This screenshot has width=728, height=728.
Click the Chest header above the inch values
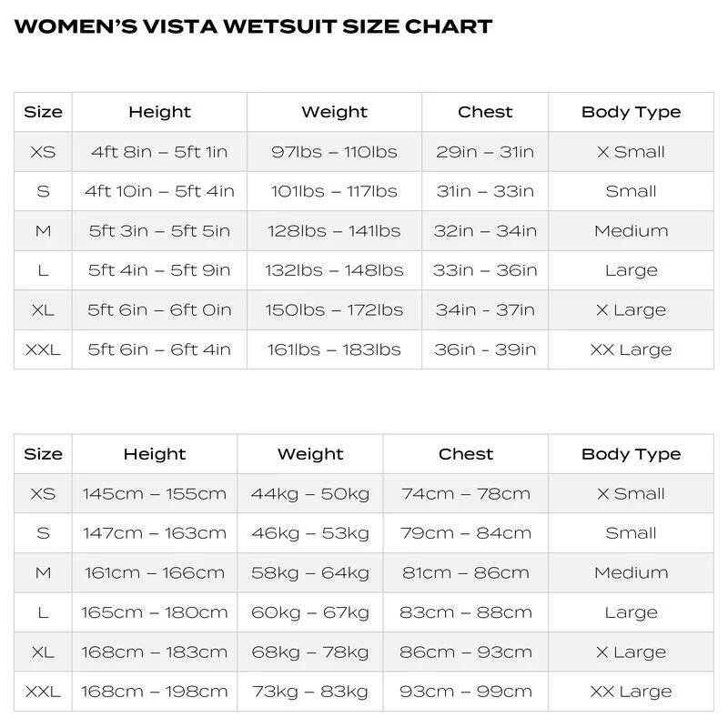click(485, 112)
